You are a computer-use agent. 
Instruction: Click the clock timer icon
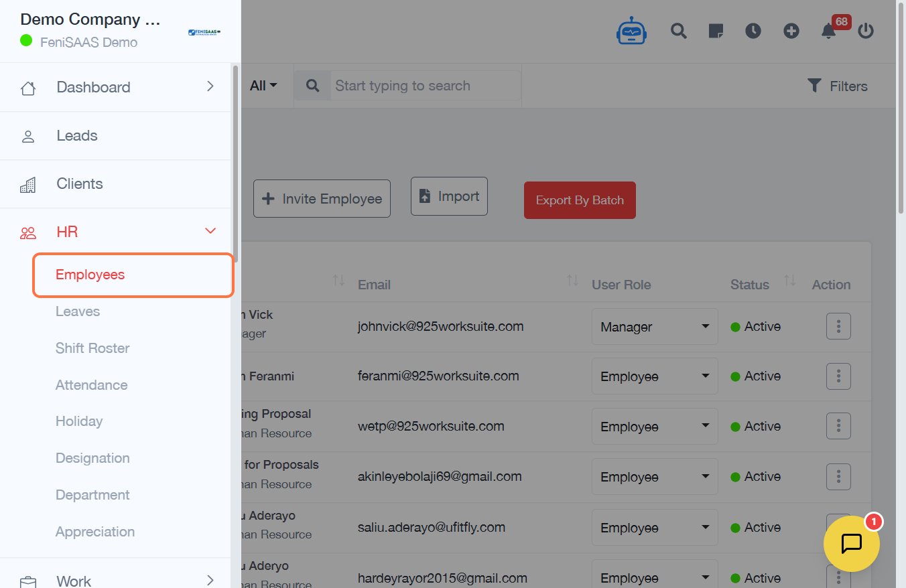[753, 31]
